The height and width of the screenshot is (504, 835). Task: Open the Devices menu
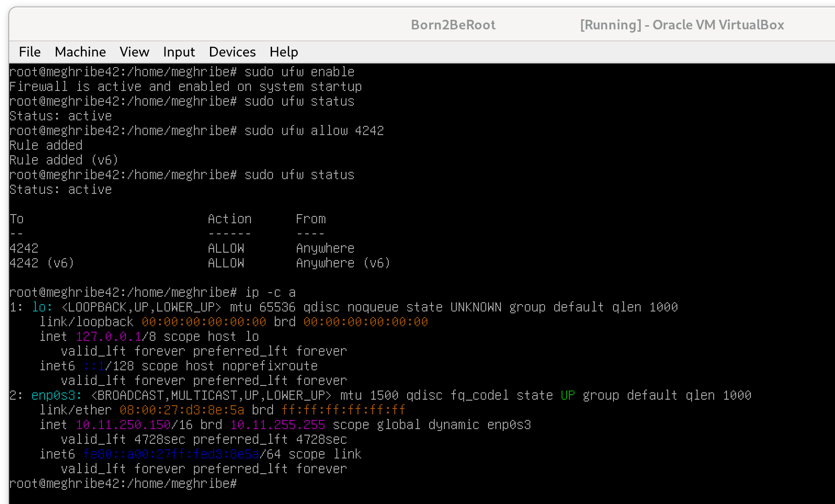232,52
